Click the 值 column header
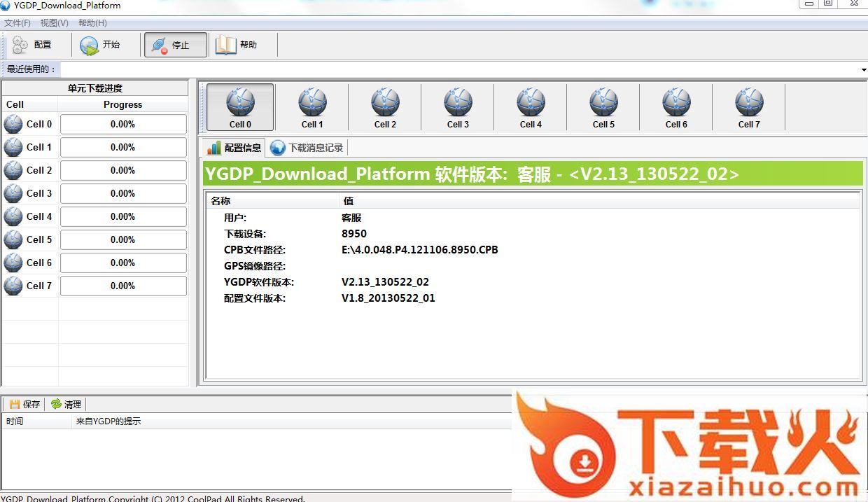The width and height of the screenshot is (868, 502). [600, 201]
